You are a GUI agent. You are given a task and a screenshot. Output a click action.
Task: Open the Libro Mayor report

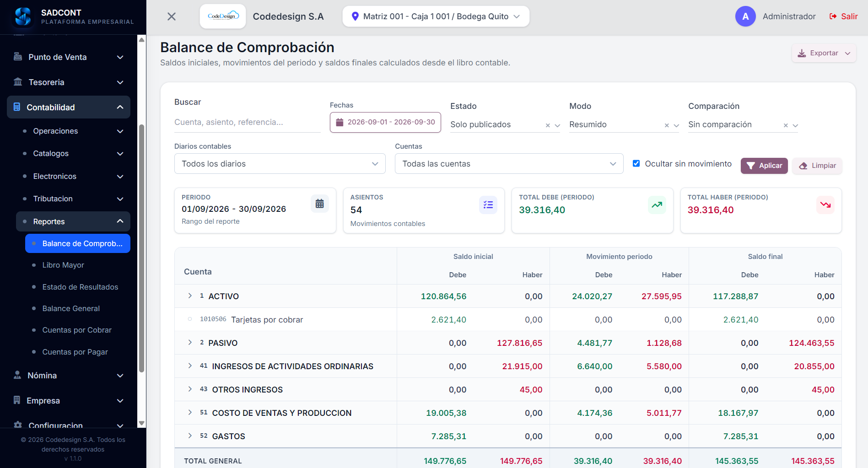click(78, 265)
